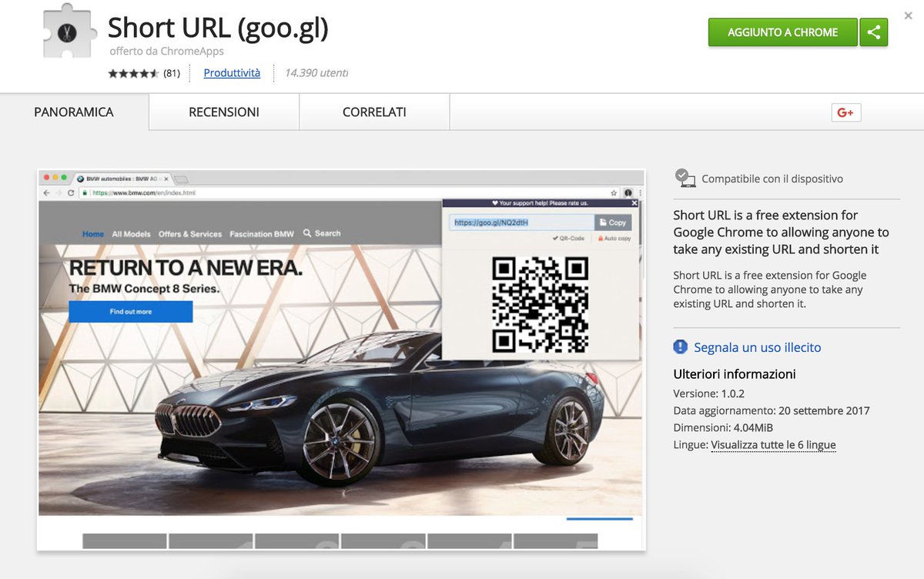Switch to the Correlati tab
The image size is (924, 579).
coord(374,112)
